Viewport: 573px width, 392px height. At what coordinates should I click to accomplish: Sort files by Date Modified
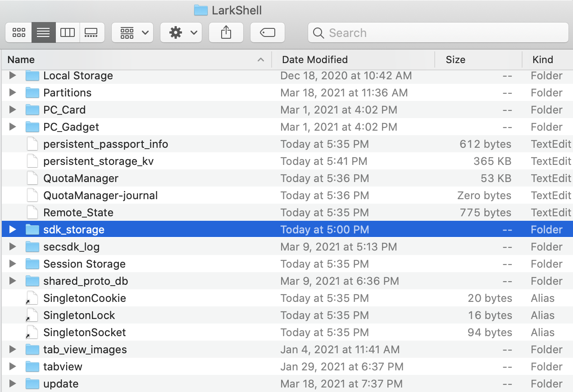[x=314, y=59]
